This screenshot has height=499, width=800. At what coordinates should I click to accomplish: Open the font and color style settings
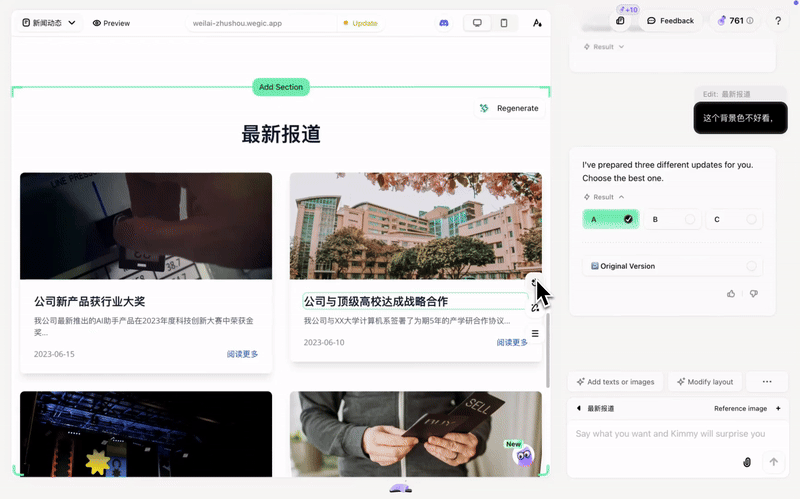coord(537,23)
